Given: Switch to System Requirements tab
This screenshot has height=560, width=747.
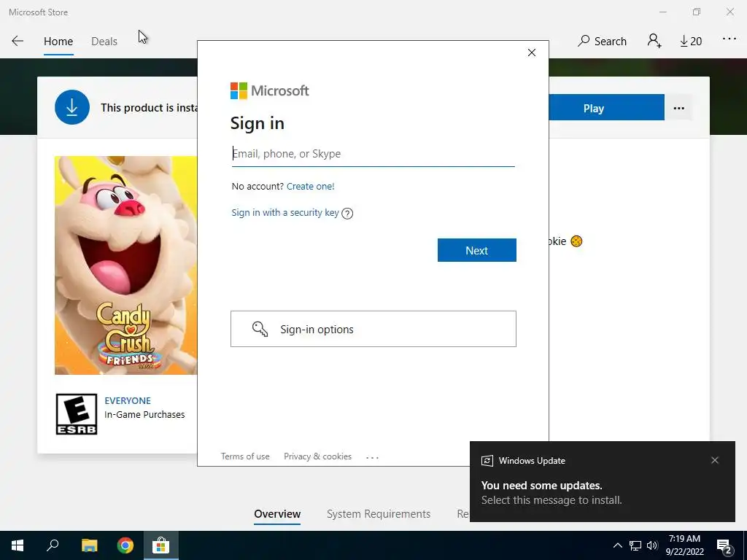Looking at the screenshot, I should point(379,514).
